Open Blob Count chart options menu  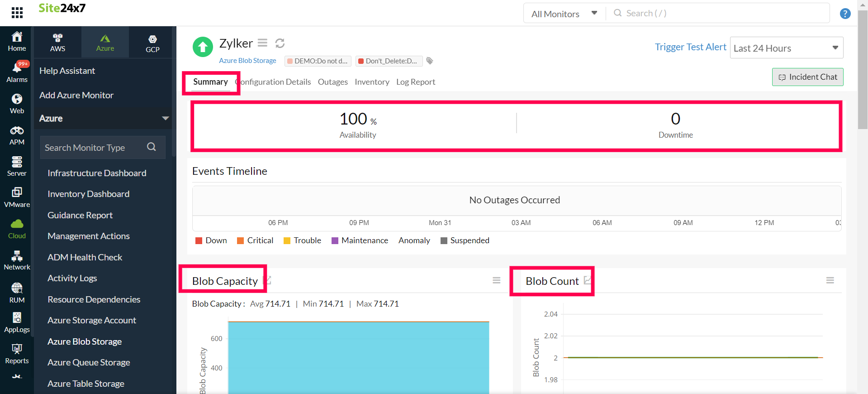point(830,281)
